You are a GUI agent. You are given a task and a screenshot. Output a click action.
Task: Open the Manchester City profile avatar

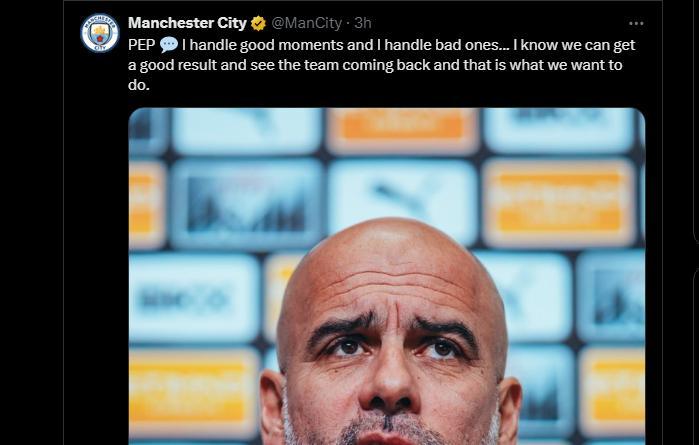point(100,33)
